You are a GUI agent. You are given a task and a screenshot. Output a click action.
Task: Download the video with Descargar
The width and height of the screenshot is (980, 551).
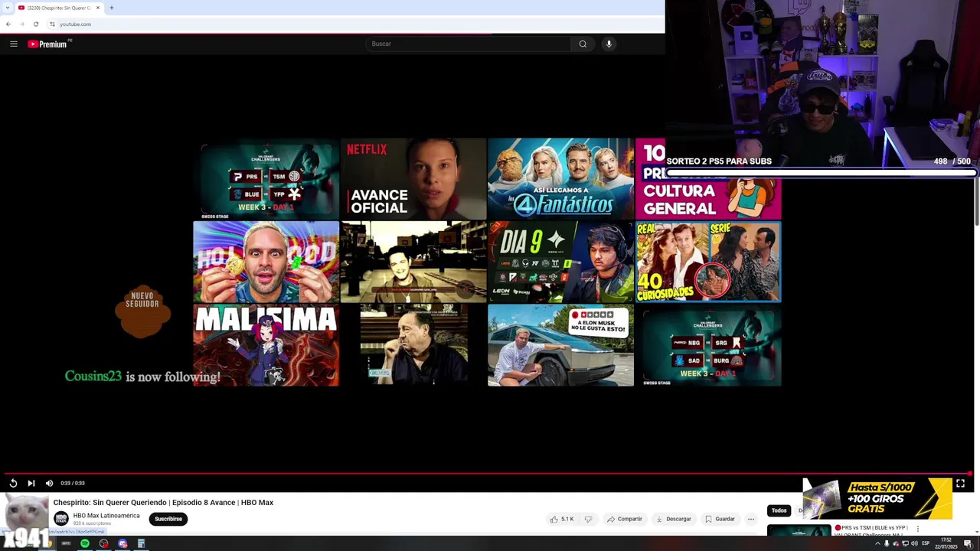tap(674, 519)
